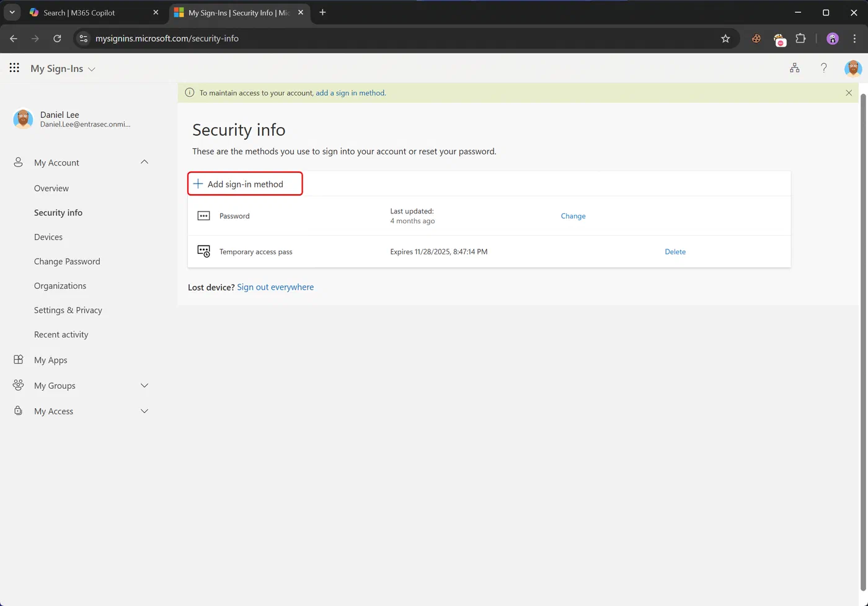Click the Temporary access pass icon
The image size is (868, 606).
(x=203, y=251)
